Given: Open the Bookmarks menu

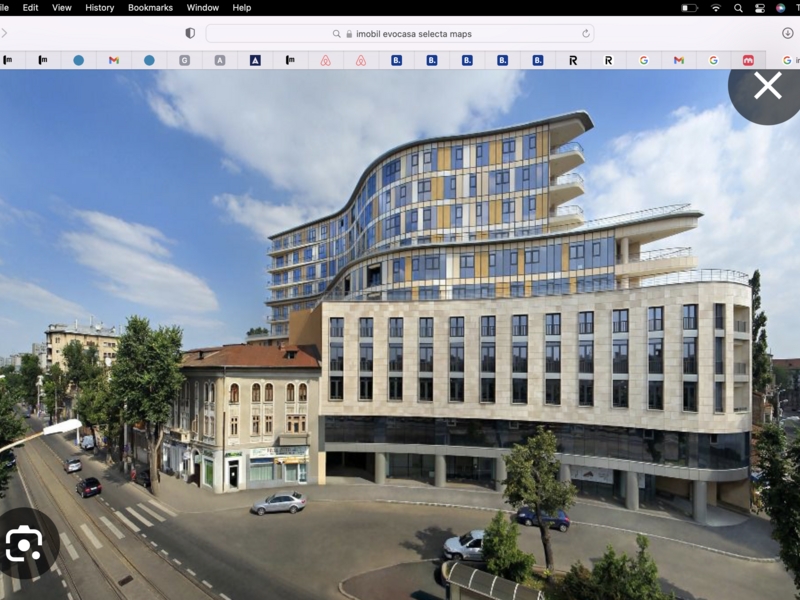Looking at the screenshot, I should (150, 8).
